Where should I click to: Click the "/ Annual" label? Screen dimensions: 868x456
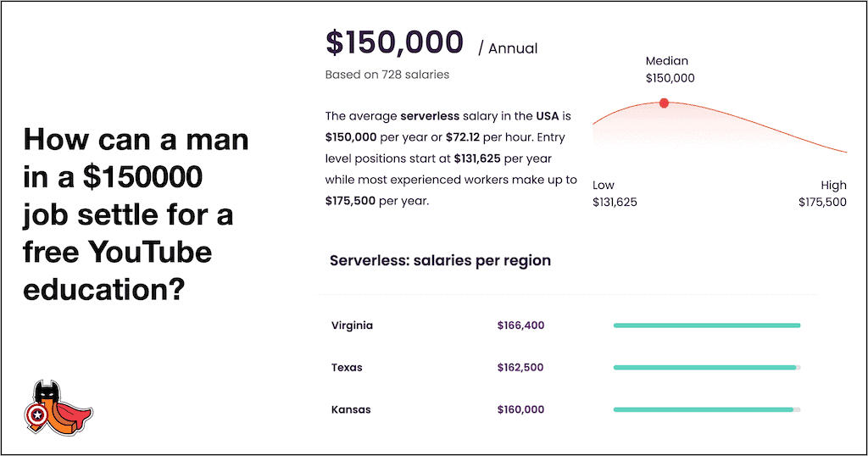pos(508,49)
